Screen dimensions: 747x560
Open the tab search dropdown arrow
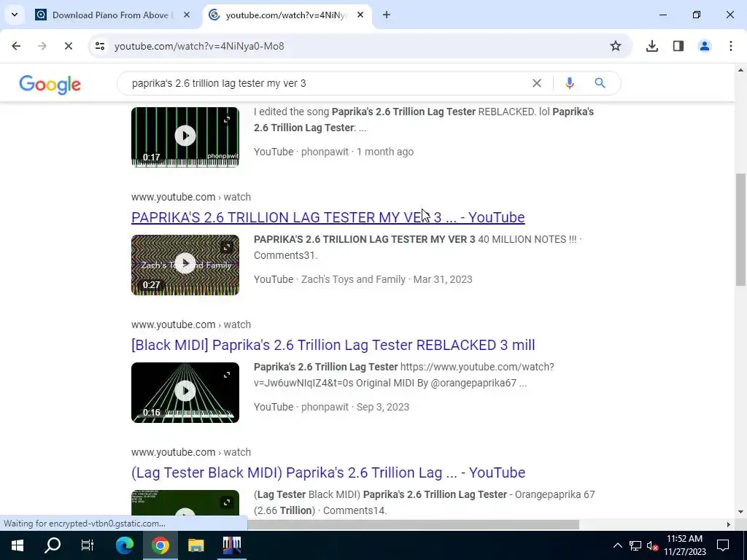point(15,15)
